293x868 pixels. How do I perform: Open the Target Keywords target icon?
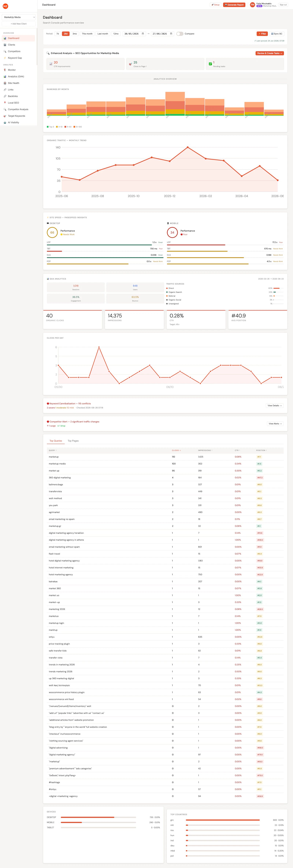(5, 116)
